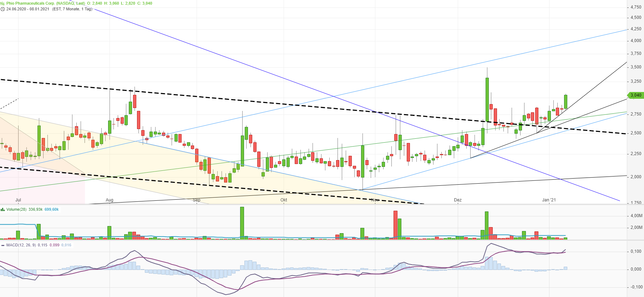Click the Sep label on the time axis
This screenshot has width=644, height=297.
click(197, 200)
